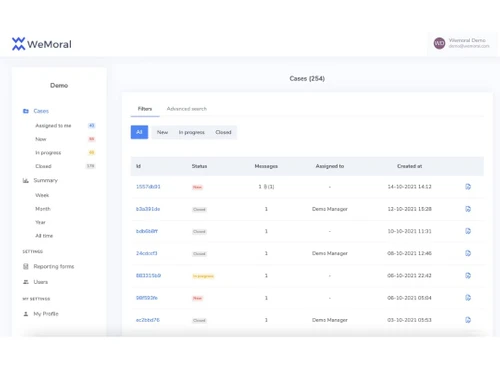Open document icon for case ec2bbd76
The image size is (500, 375).
[x=468, y=320]
